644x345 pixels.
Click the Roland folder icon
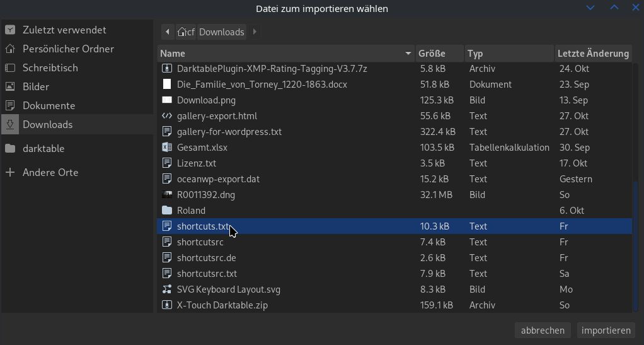[x=167, y=211]
